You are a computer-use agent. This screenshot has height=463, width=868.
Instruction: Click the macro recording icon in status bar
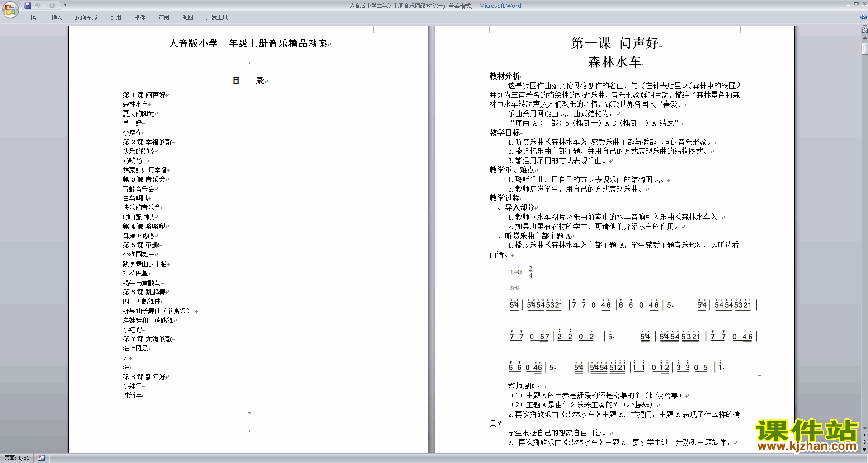(42, 458)
